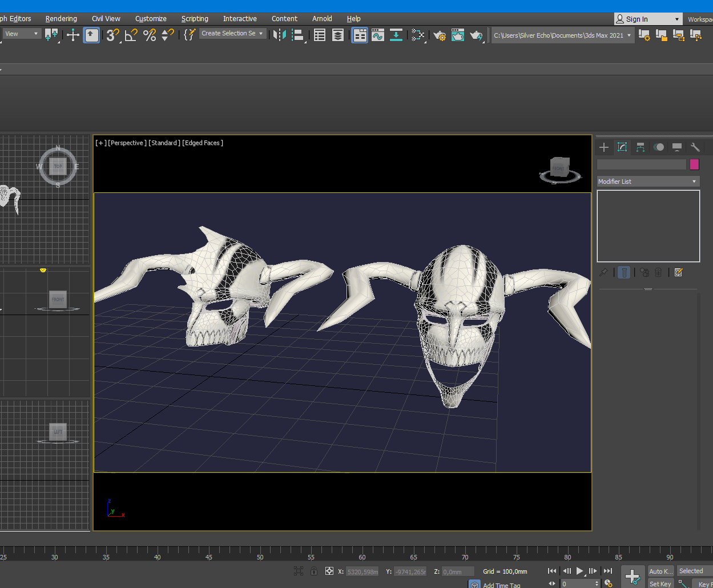Open the Civil View menu
Screen dimensions: 713x588
(106, 19)
